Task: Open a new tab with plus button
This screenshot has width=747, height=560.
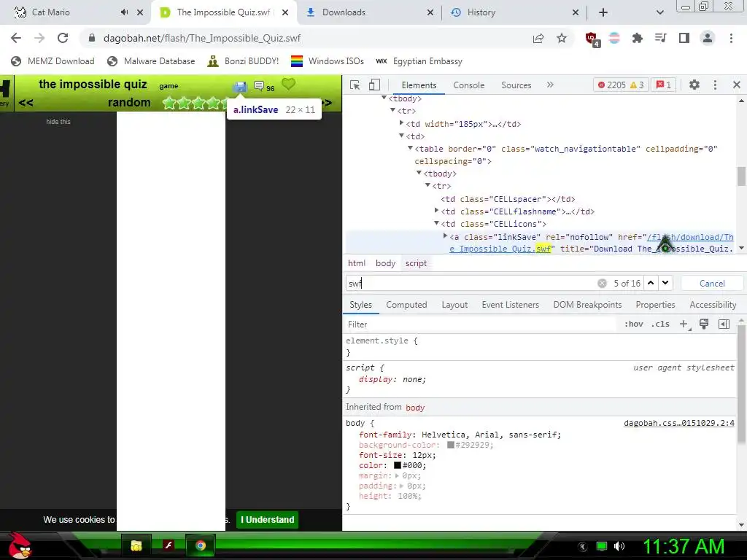Action: [603, 12]
